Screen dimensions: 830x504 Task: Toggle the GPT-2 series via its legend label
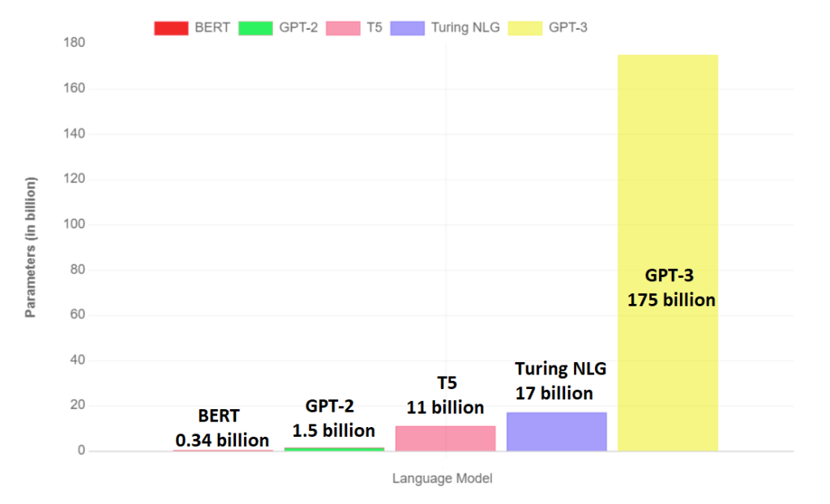(298, 28)
